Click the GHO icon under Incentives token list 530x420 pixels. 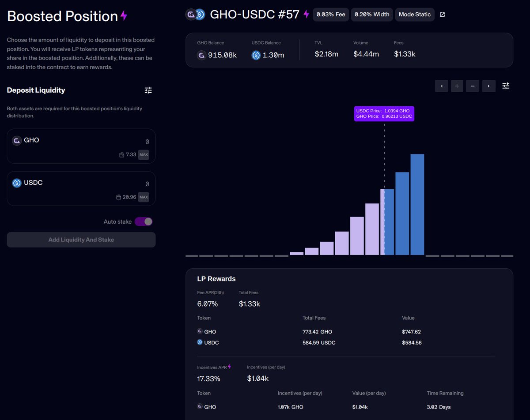(x=200, y=407)
